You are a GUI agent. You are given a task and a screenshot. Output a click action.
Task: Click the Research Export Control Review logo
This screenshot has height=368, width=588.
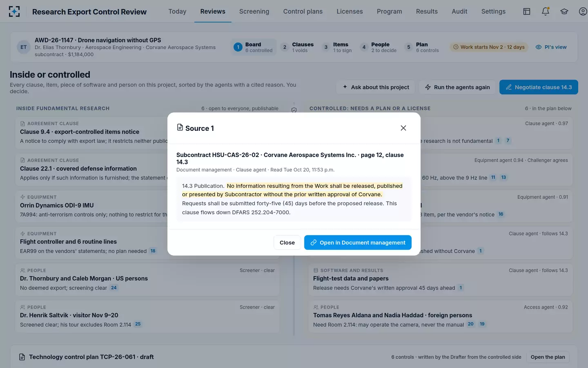(x=14, y=11)
